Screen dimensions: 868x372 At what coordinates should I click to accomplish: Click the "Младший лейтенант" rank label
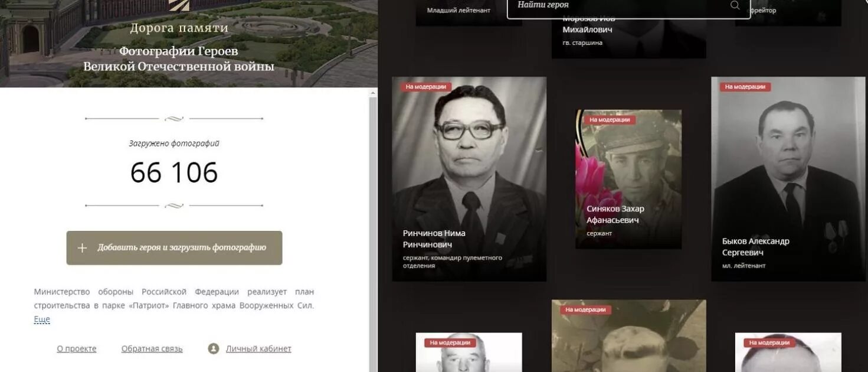click(458, 11)
